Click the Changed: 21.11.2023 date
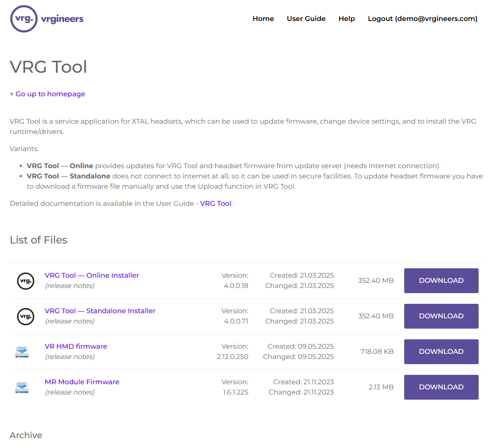This screenshot has height=448, width=500. click(x=302, y=392)
